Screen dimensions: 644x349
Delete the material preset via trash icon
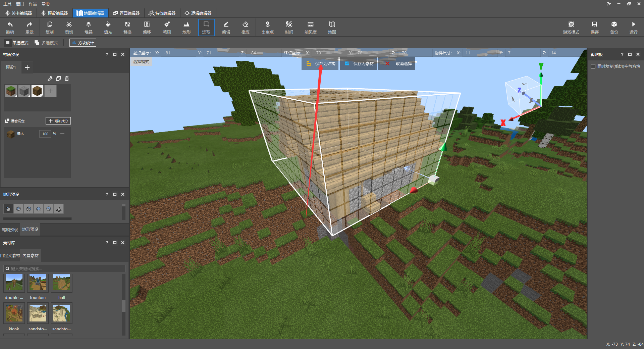[x=67, y=79]
